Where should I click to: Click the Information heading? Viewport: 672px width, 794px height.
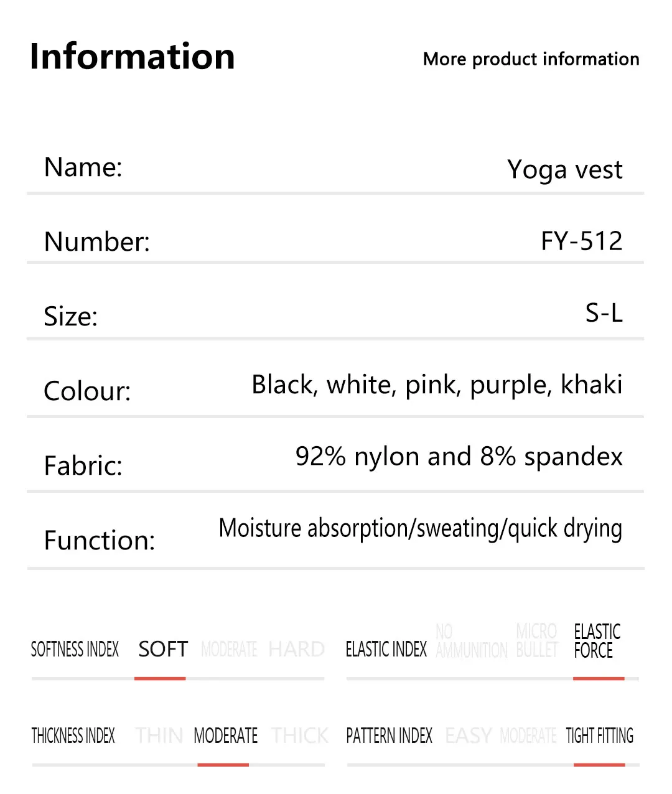(x=132, y=56)
